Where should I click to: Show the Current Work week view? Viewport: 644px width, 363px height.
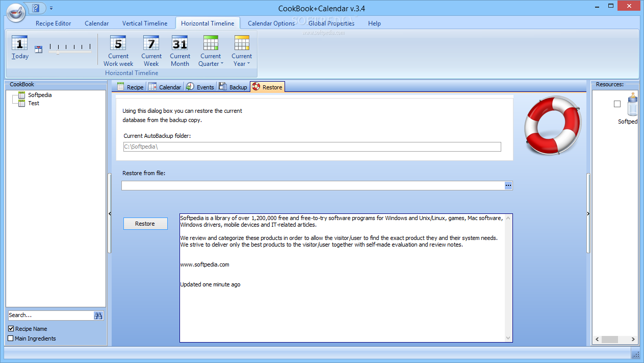point(118,51)
